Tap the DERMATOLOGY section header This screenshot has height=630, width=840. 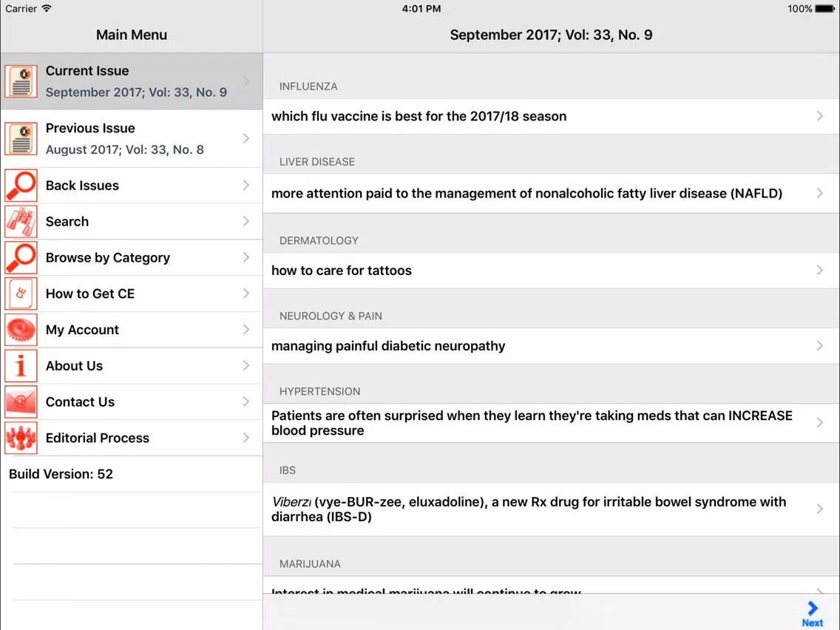(x=319, y=240)
